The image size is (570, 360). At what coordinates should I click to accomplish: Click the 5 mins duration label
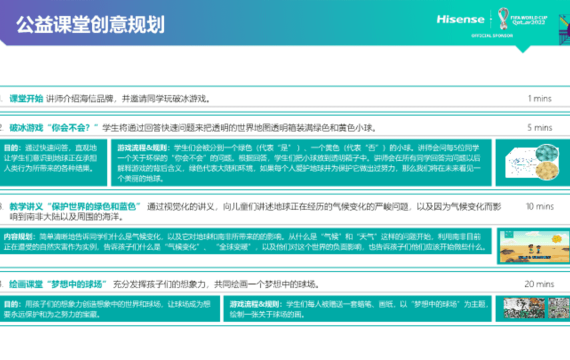click(540, 128)
